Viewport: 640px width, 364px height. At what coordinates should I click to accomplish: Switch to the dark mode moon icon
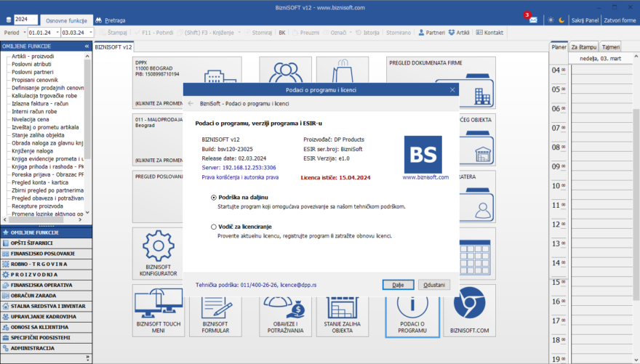coord(561,20)
